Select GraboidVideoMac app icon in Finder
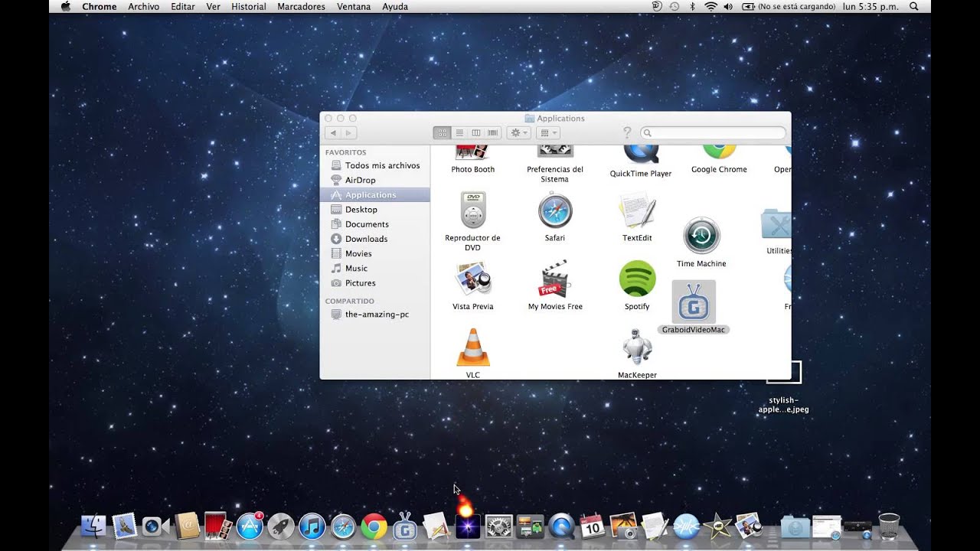 pos(694,302)
